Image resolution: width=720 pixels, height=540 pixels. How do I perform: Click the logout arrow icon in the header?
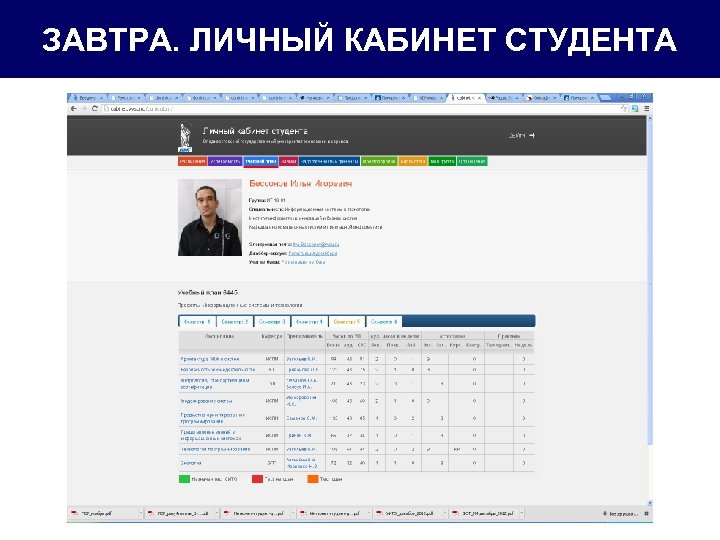(x=532, y=135)
